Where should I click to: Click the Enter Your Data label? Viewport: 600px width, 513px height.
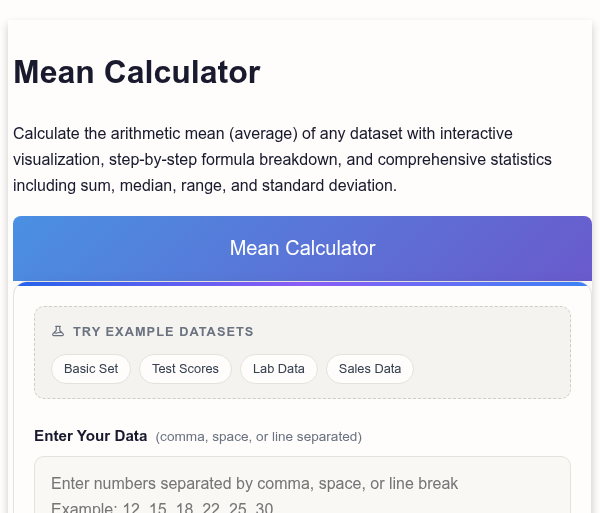pyautogui.click(x=91, y=436)
